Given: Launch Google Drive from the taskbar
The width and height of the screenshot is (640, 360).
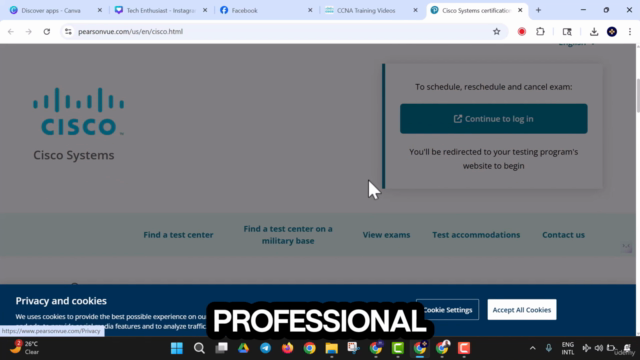Looking at the screenshot, I should (243, 348).
